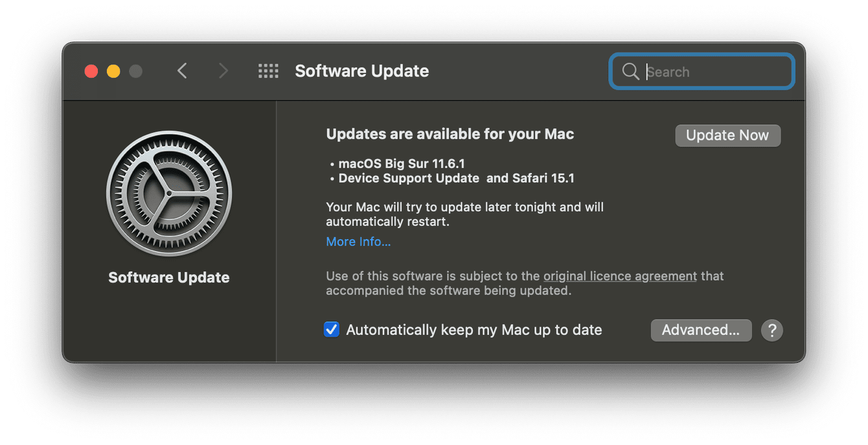This screenshot has height=445, width=868.
Task: Open the Advanced settings dialog
Action: [x=701, y=330]
